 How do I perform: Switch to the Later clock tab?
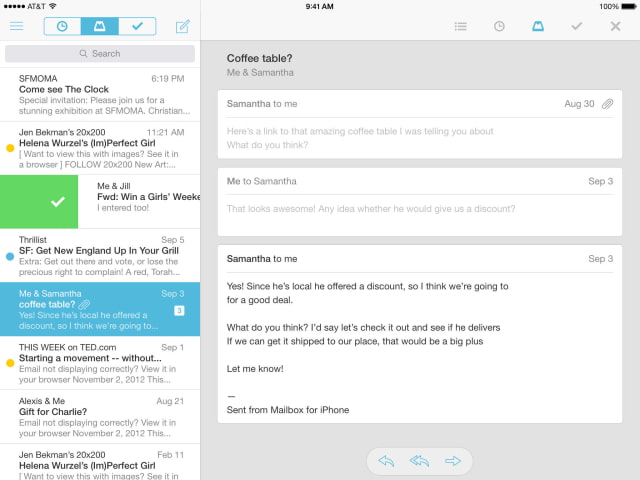pos(62,26)
